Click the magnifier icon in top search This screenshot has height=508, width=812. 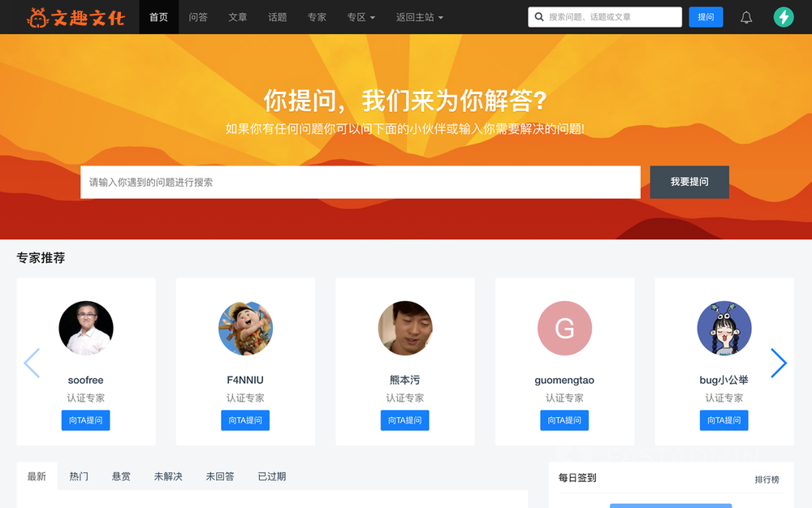(x=539, y=17)
